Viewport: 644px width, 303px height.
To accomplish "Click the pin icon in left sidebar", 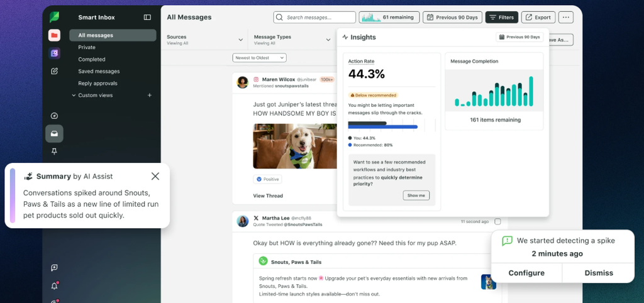I will (x=54, y=151).
